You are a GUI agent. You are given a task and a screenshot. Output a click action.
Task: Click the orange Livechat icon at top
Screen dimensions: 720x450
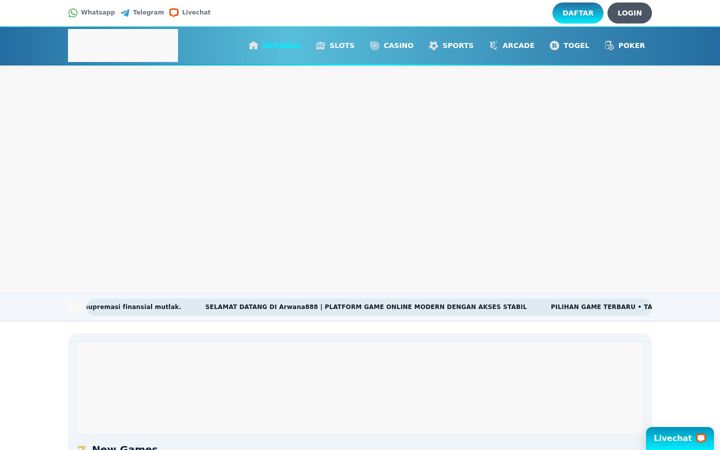coord(174,12)
